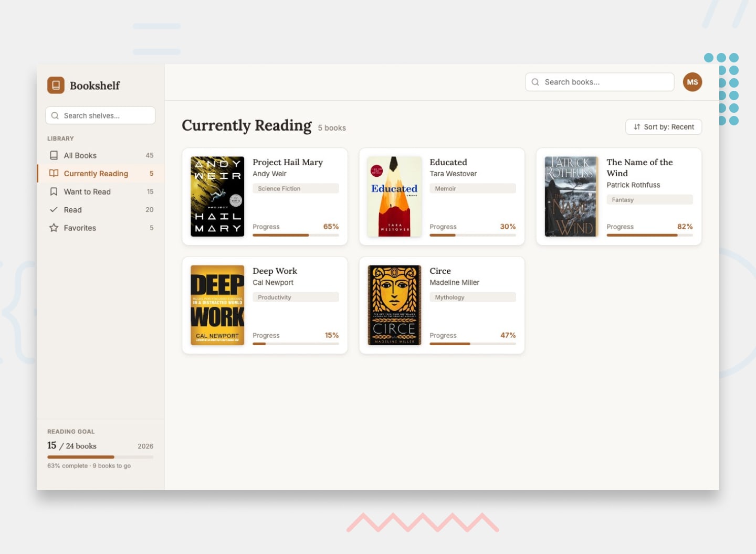Click the Currently Reading page heading
756x554 pixels.
(247, 125)
